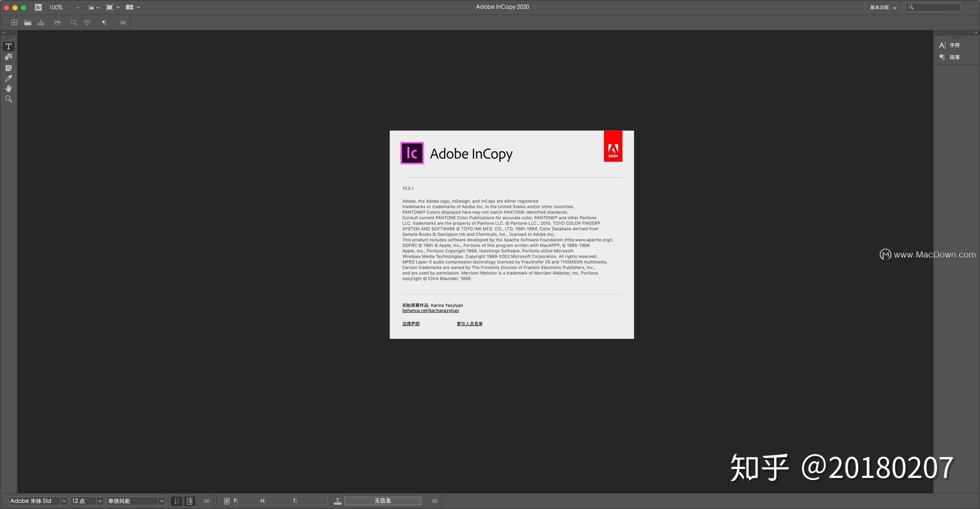
Task: Open the 单倍间距 line spacing dropdown
Action: coord(162,501)
